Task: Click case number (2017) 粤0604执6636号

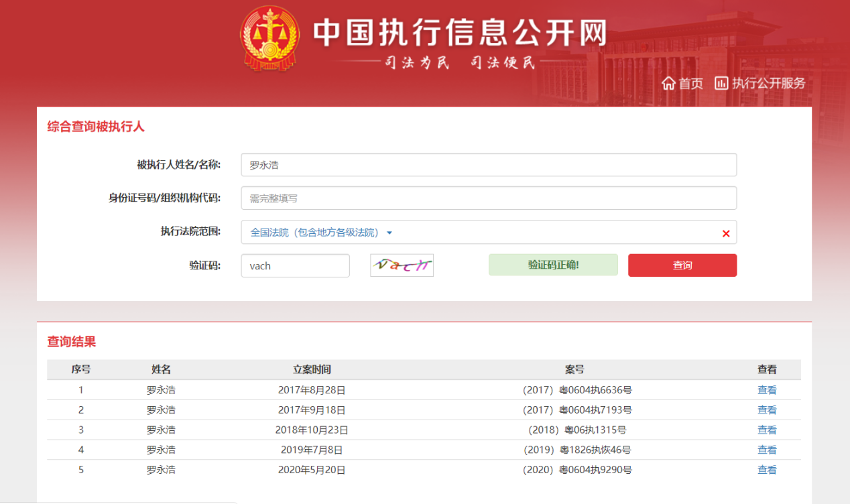Action: (x=577, y=390)
